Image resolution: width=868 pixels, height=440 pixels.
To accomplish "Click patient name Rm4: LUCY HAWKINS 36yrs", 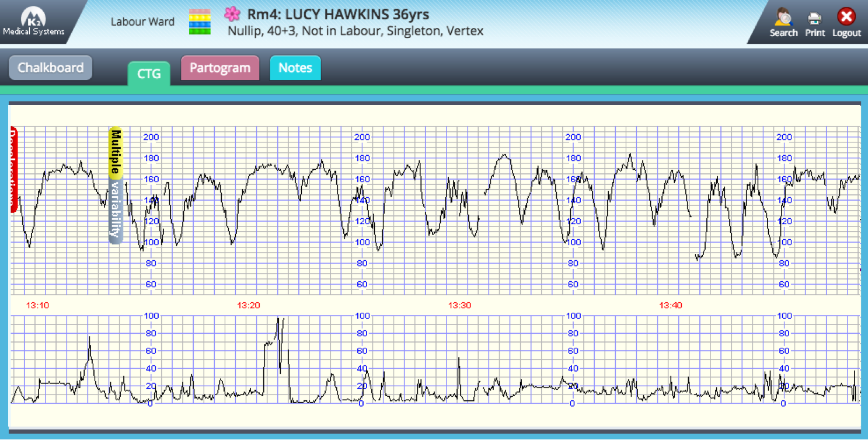I will coord(338,13).
